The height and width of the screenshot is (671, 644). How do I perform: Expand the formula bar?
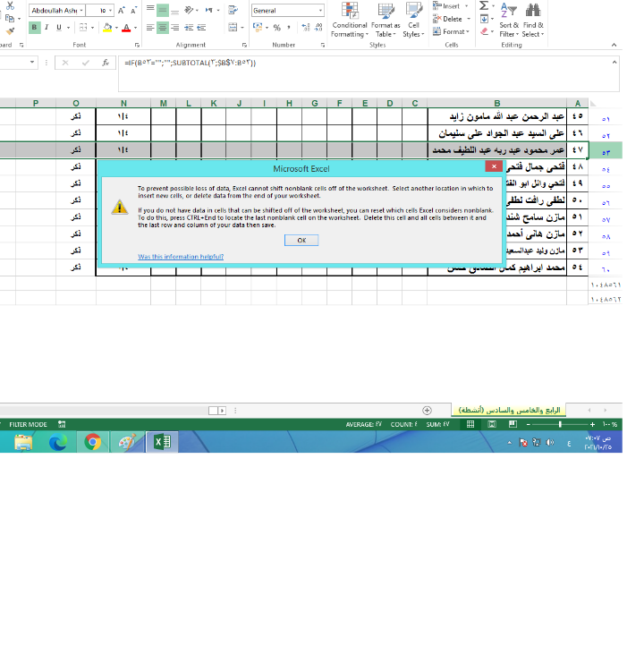(x=614, y=62)
